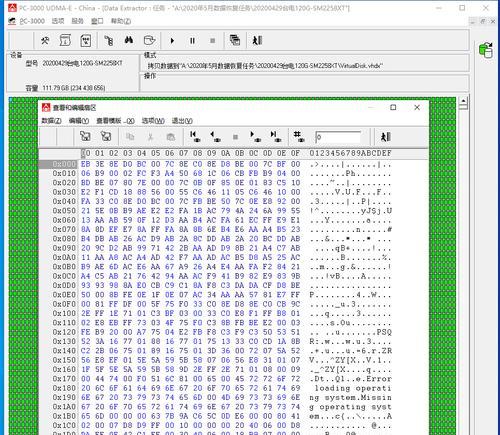Click the green database icon in right sidebar

pos(486,50)
